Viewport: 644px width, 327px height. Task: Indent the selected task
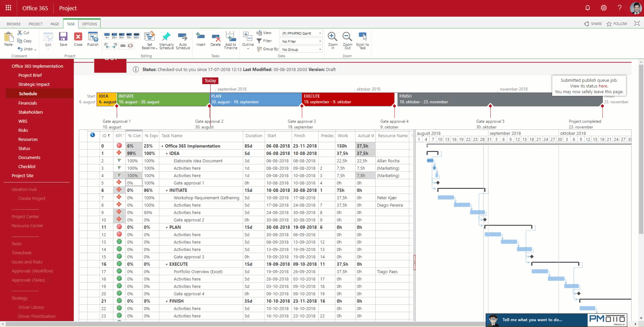[x=114, y=46]
